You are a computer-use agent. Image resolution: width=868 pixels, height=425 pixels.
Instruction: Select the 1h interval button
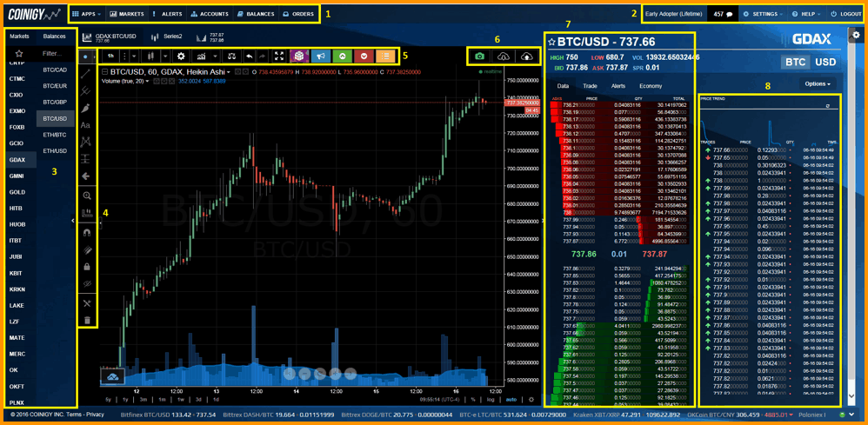(x=111, y=56)
